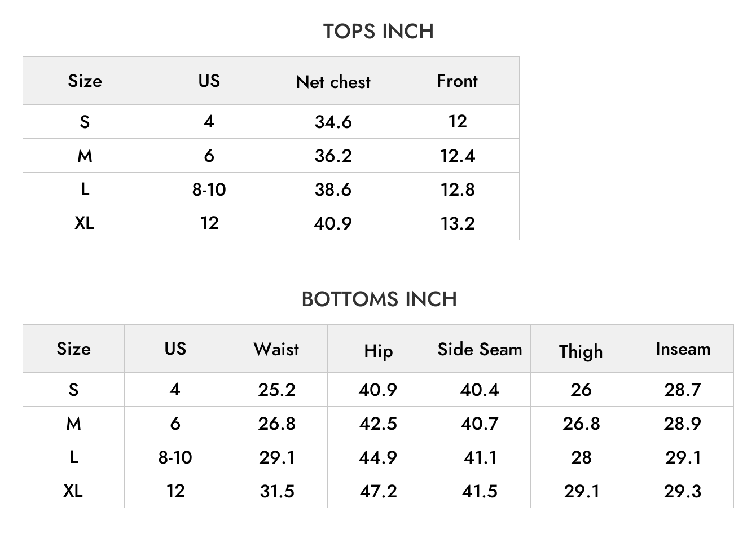Select the Net chest column header

pyautogui.click(x=333, y=81)
